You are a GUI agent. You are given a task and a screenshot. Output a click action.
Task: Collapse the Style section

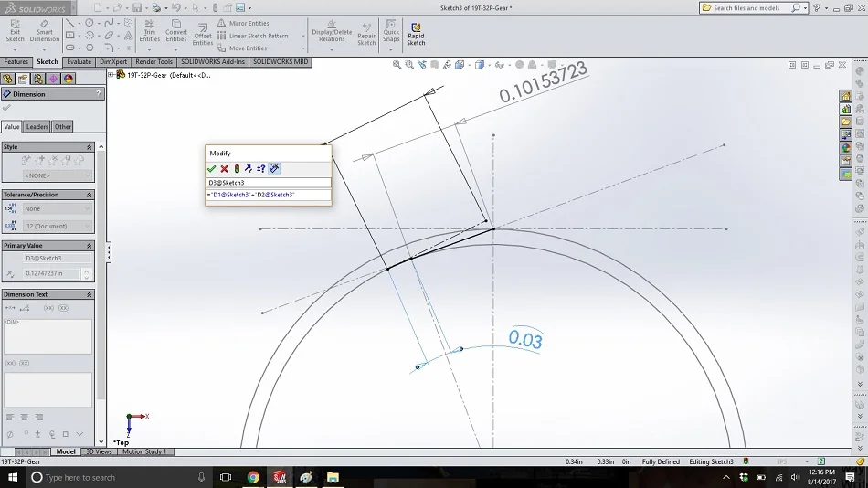tap(90, 147)
